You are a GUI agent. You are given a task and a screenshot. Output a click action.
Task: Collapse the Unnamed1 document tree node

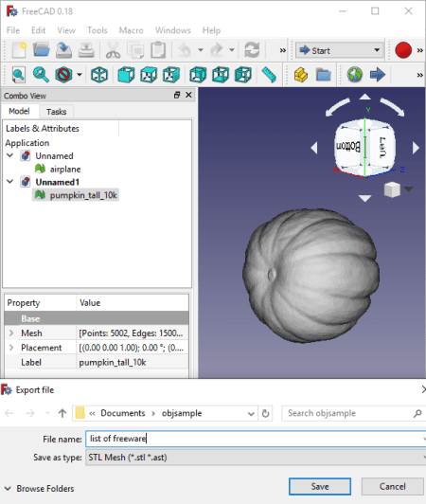[10, 182]
